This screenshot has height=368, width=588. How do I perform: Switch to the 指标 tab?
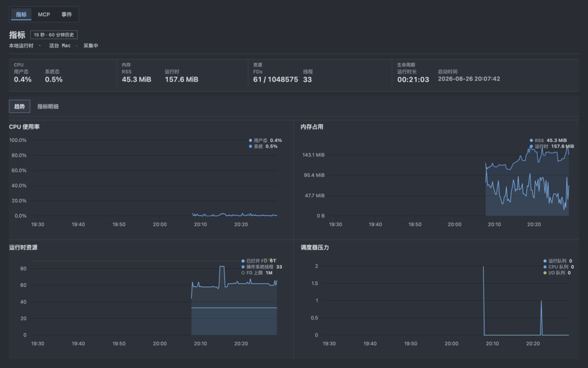coord(21,14)
